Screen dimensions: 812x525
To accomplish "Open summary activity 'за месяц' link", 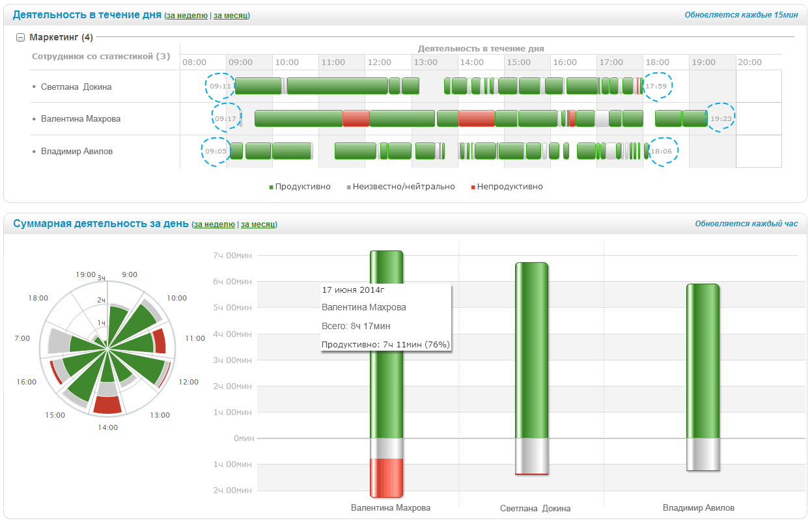I will pos(258,224).
